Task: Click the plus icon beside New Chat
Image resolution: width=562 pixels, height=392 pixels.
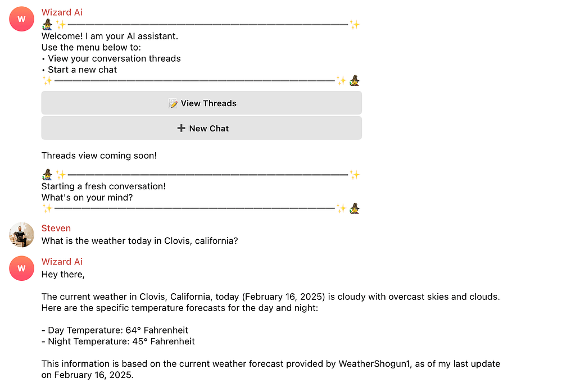Action: pos(182,128)
